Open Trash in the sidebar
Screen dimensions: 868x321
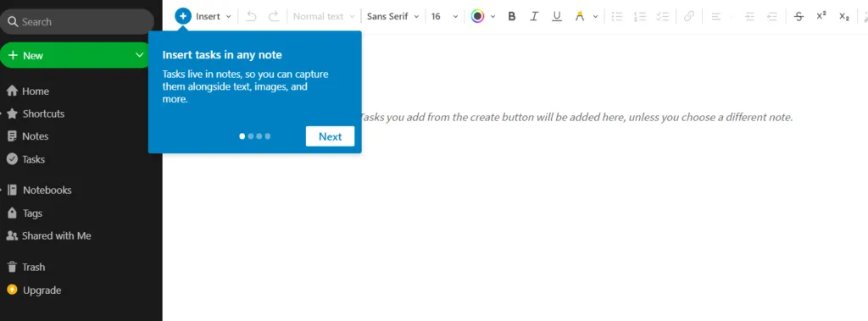coord(33,268)
